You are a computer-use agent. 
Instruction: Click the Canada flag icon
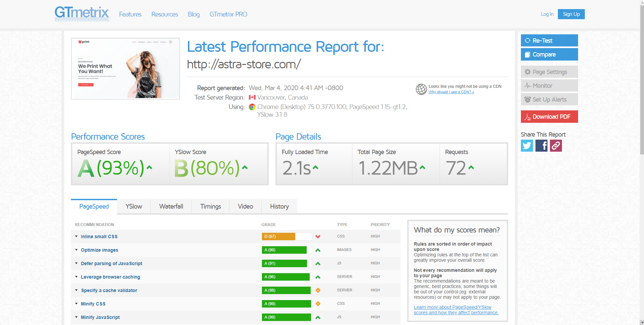252,97
